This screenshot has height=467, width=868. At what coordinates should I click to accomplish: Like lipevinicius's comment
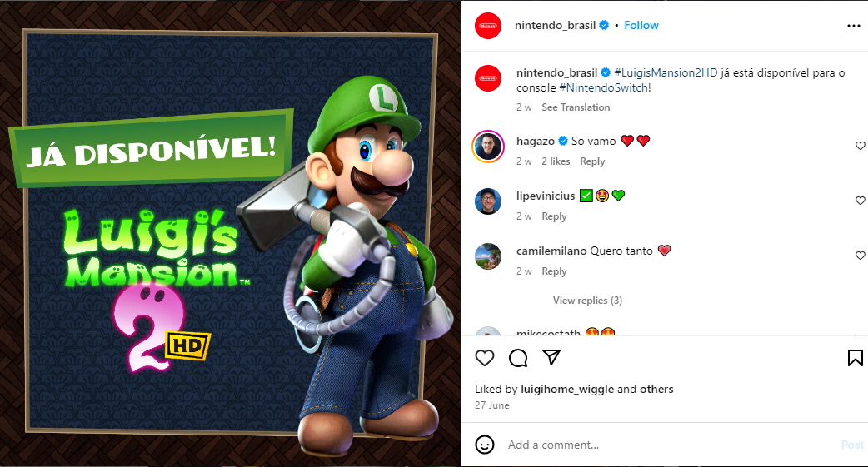click(x=860, y=201)
